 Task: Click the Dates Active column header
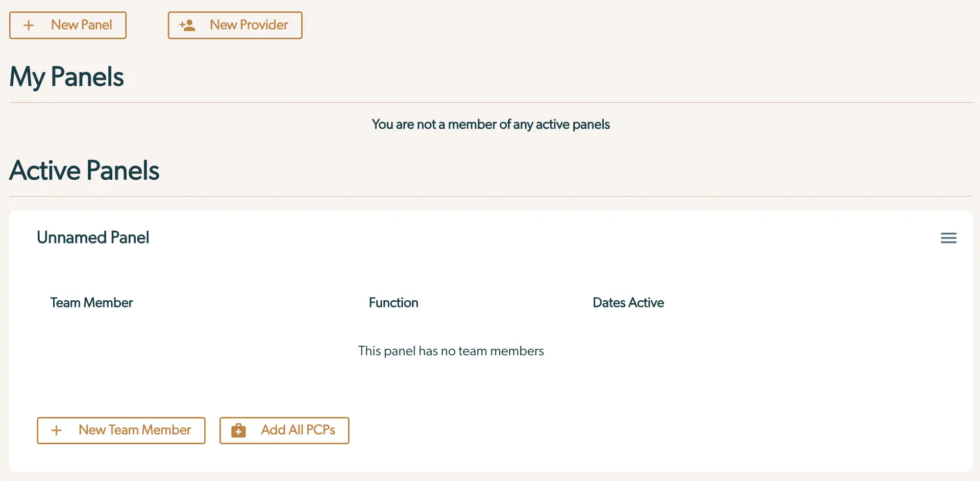pyautogui.click(x=628, y=302)
